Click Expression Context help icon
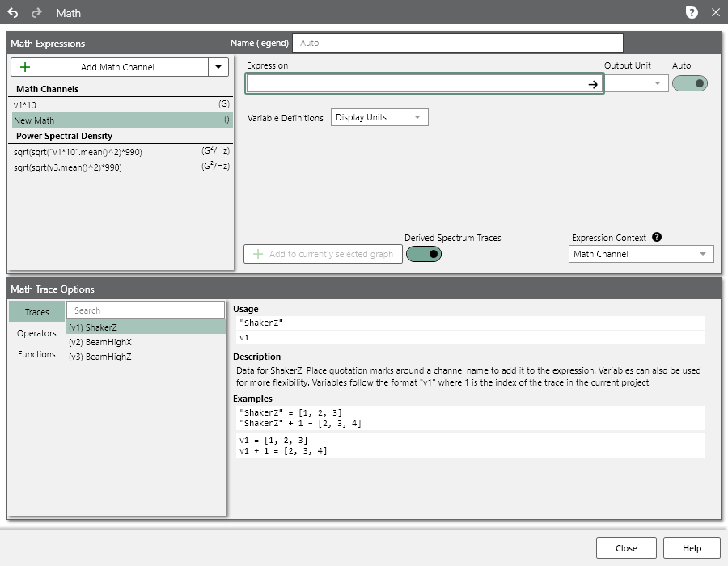Viewport: 728px width, 566px height. tap(657, 237)
